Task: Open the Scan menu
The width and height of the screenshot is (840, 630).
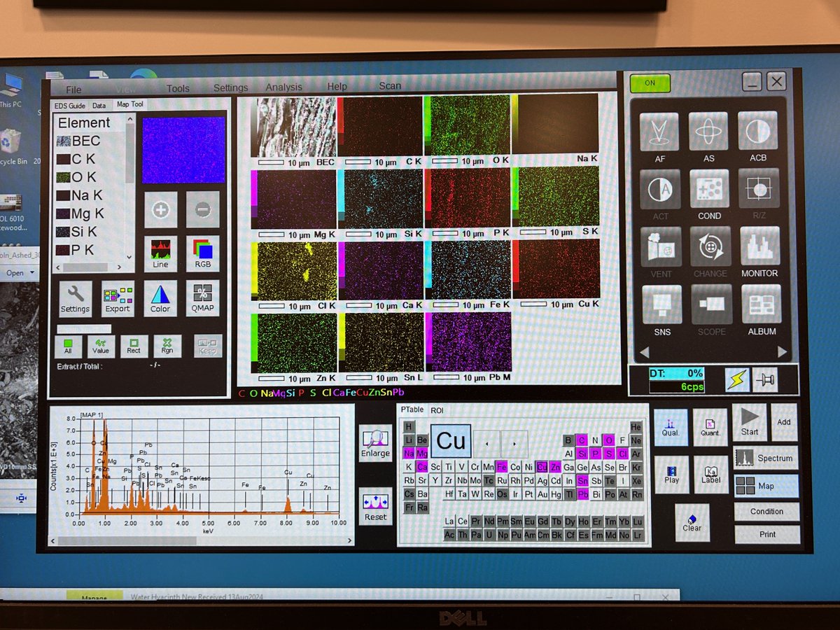Action: coord(390,85)
